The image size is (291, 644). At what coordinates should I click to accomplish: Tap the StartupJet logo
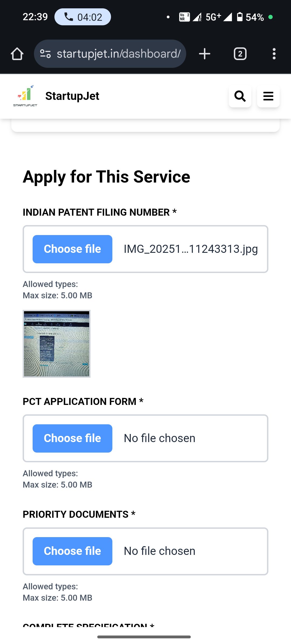pos(25,96)
